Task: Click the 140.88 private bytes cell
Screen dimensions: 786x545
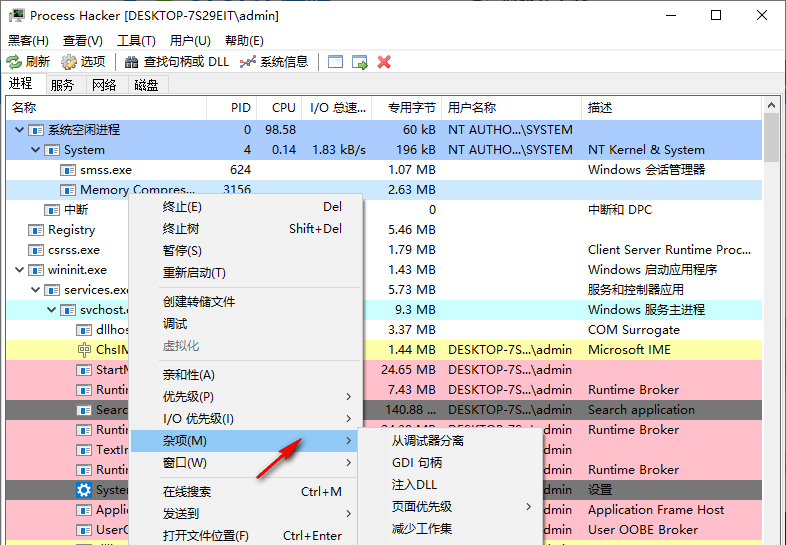Action: pyautogui.click(x=410, y=410)
